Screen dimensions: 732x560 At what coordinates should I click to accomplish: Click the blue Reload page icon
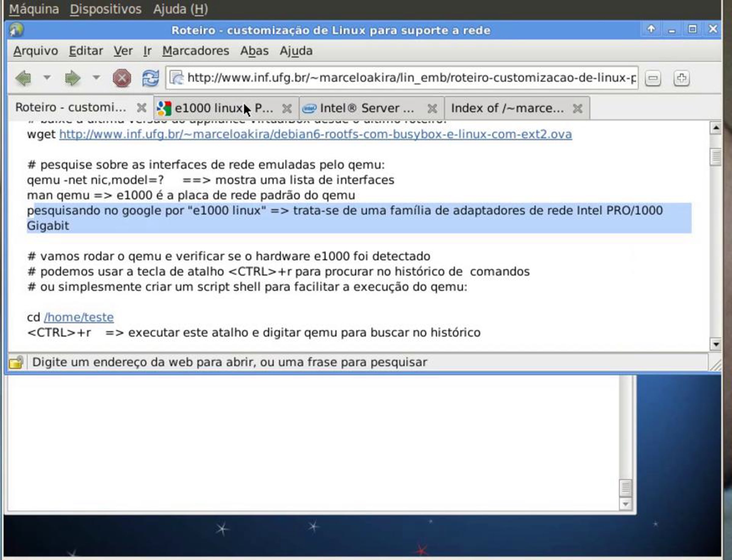[x=150, y=78]
